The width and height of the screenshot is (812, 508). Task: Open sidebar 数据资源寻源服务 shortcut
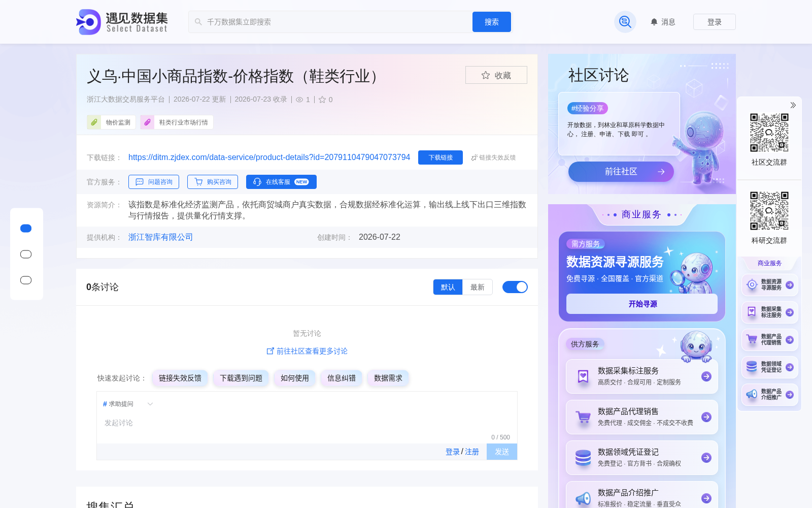pyautogui.click(x=770, y=285)
